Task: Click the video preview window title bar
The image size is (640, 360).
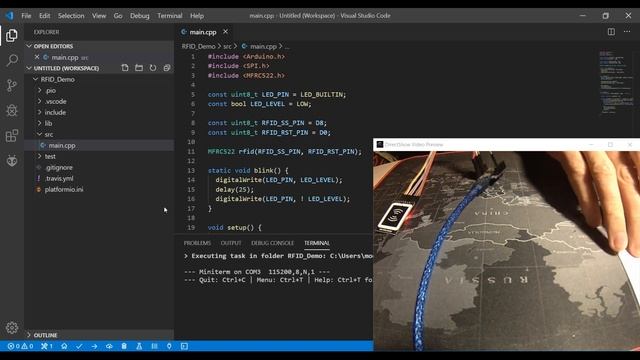Action: pos(507,144)
